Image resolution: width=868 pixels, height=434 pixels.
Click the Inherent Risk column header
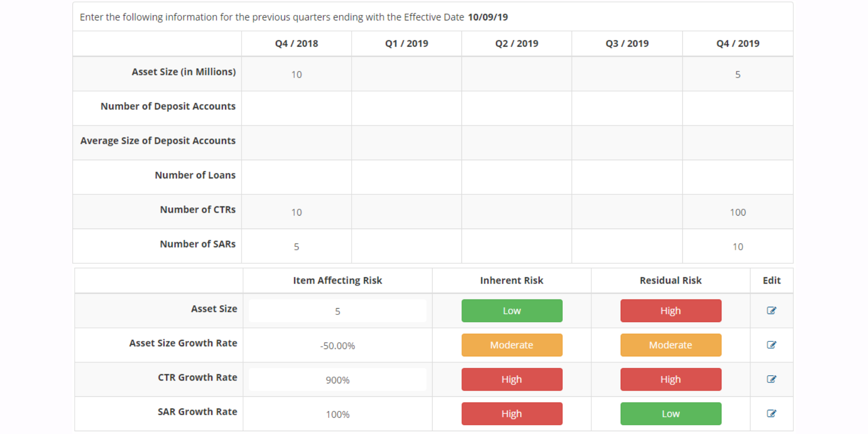click(x=512, y=280)
